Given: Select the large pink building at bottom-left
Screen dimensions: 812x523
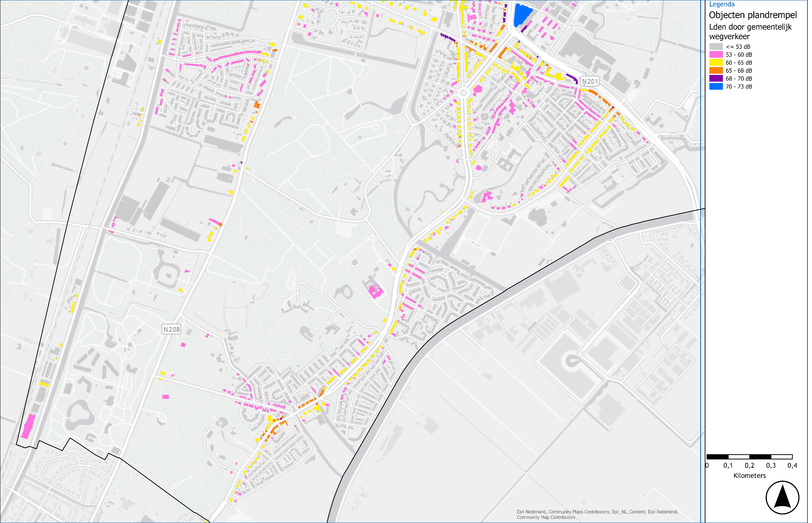Looking at the screenshot, I should [x=28, y=426].
